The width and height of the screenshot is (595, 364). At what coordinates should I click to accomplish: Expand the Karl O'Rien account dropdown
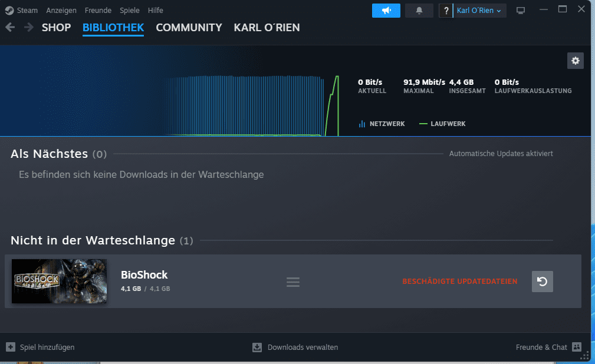[x=479, y=11]
